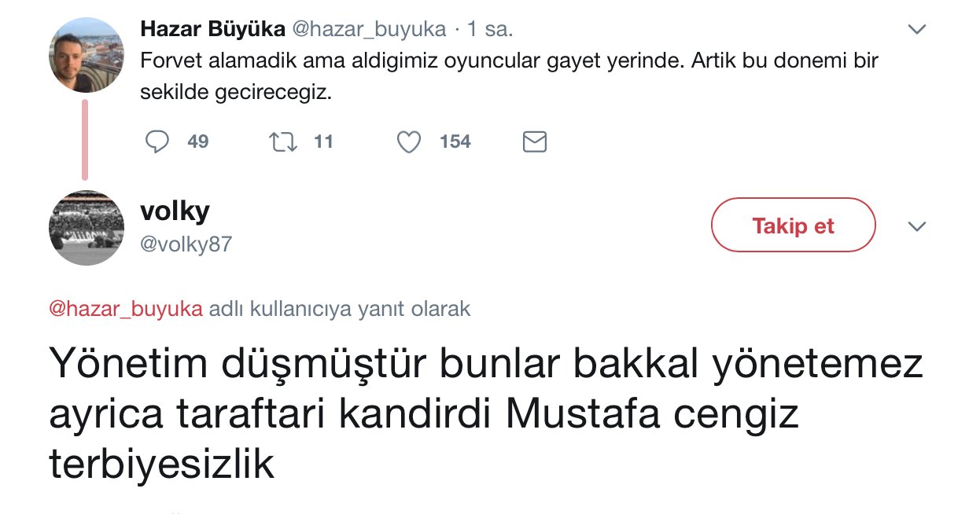
Task: Click the red @hazar_buyuka mention in the reply line
Action: point(126,309)
